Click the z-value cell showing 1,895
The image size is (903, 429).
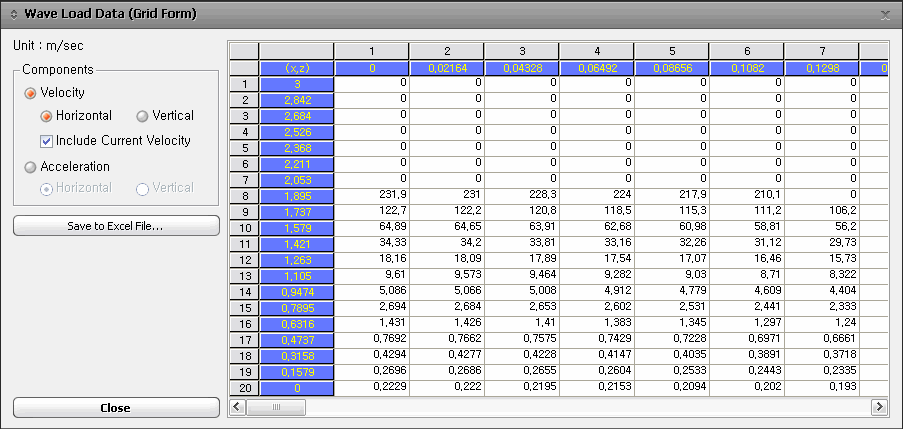pyautogui.click(x=296, y=196)
